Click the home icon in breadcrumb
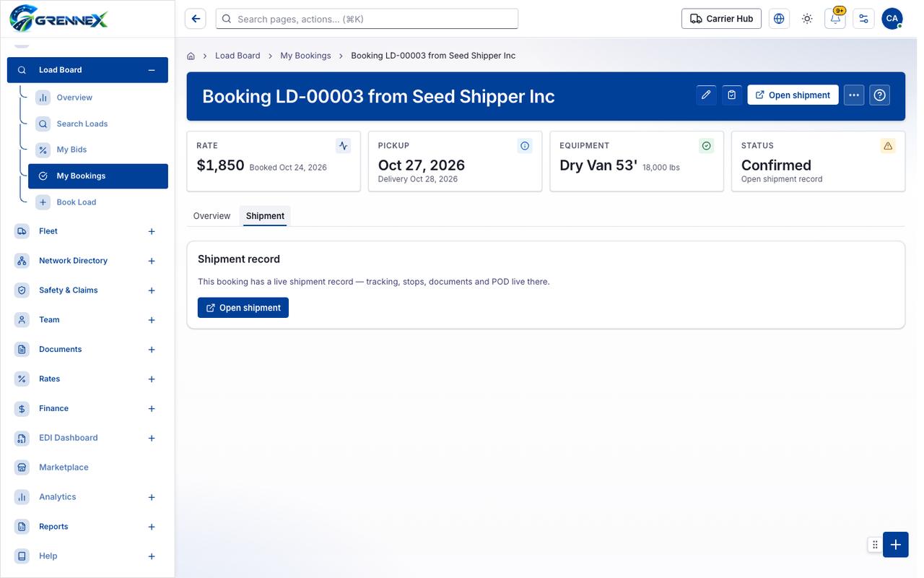Viewport: 924px width, 578px height. click(x=191, y=56)
